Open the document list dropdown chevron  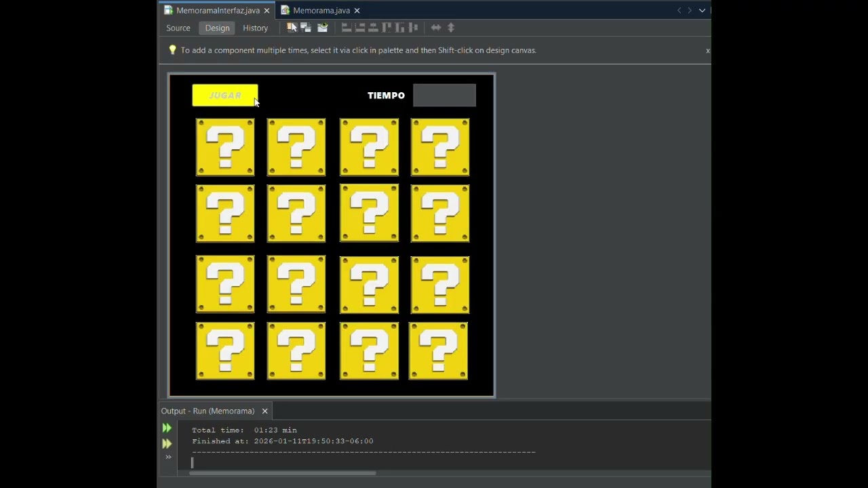[x=702, y=10]
